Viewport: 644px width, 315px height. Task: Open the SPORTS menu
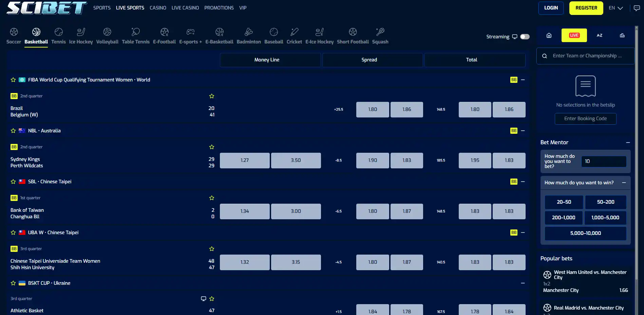click(x=102, y=8)
